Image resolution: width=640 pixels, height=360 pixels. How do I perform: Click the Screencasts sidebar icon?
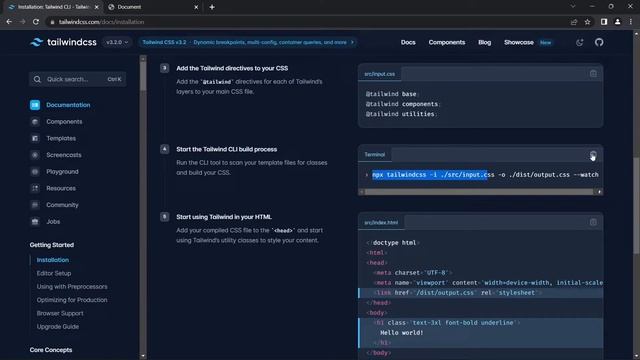coord(35,155)
